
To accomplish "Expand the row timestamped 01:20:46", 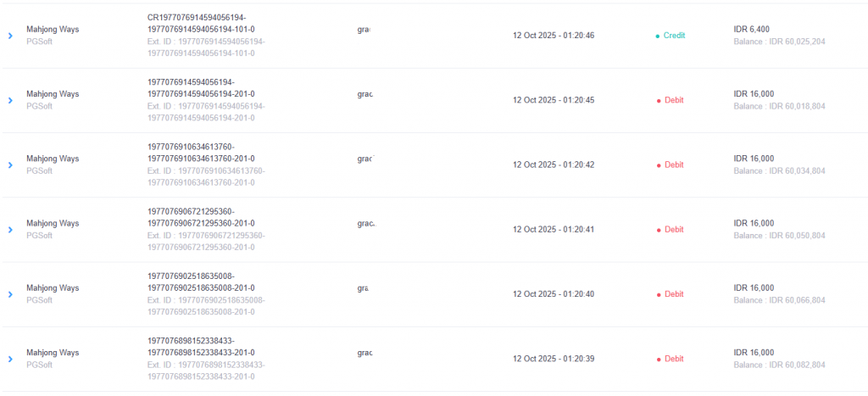I will (10, 36).
